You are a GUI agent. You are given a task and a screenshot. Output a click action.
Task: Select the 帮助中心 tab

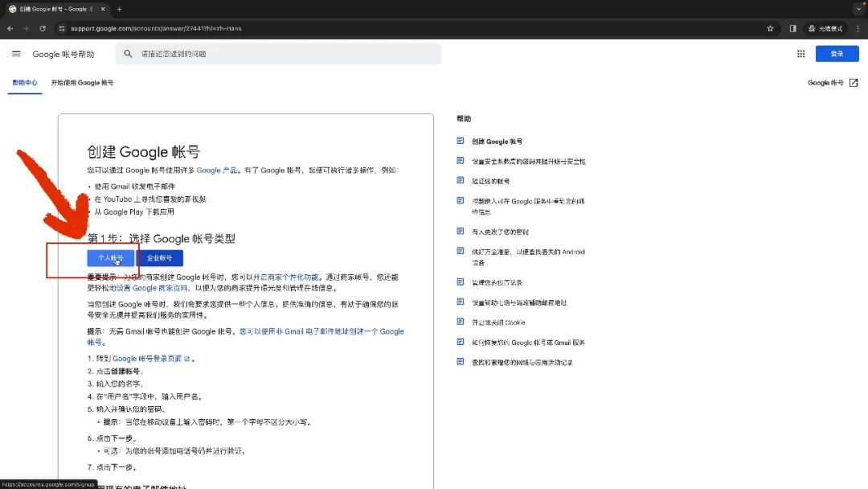click(25, 83)
